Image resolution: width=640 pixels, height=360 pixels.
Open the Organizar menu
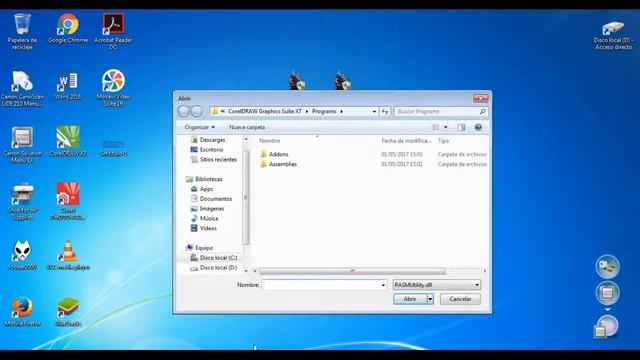(200, 127)
